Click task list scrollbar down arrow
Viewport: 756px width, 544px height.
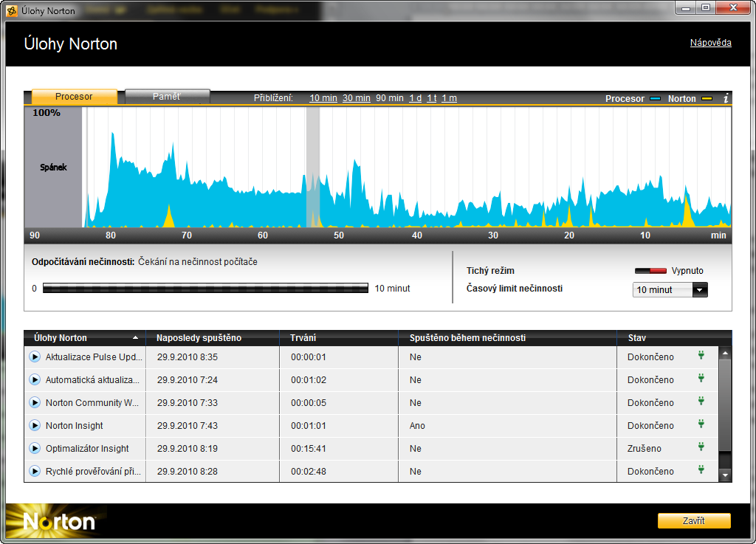click(725, 475)
